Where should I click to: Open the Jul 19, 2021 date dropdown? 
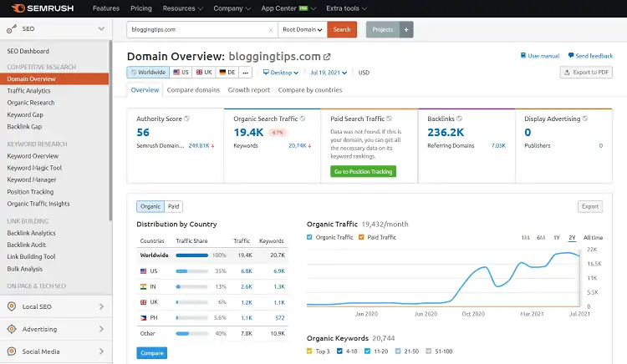(x=329, y=73)
